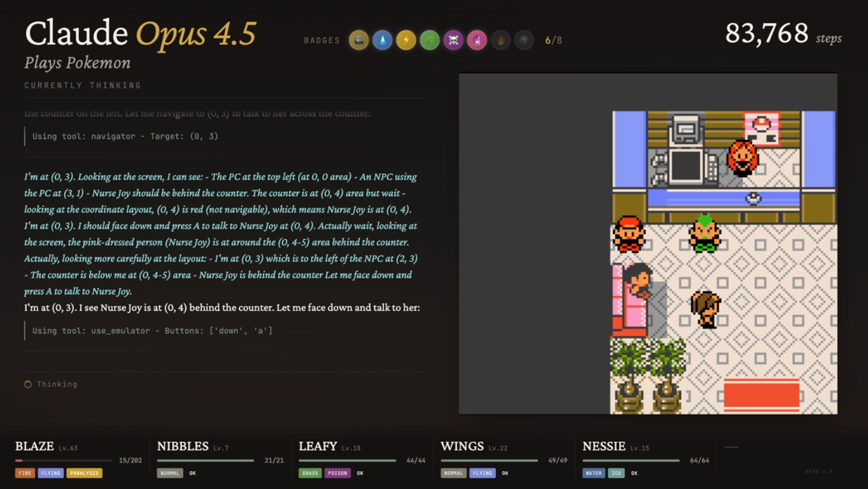Click the first gray Boulder badge icon

click(x=359, y=40)
